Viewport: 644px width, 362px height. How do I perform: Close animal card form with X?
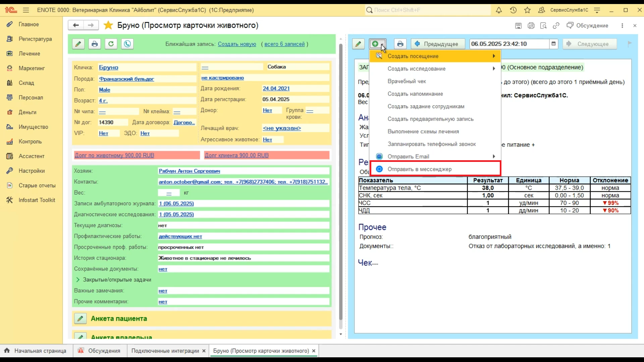click(x=635, y=25)
